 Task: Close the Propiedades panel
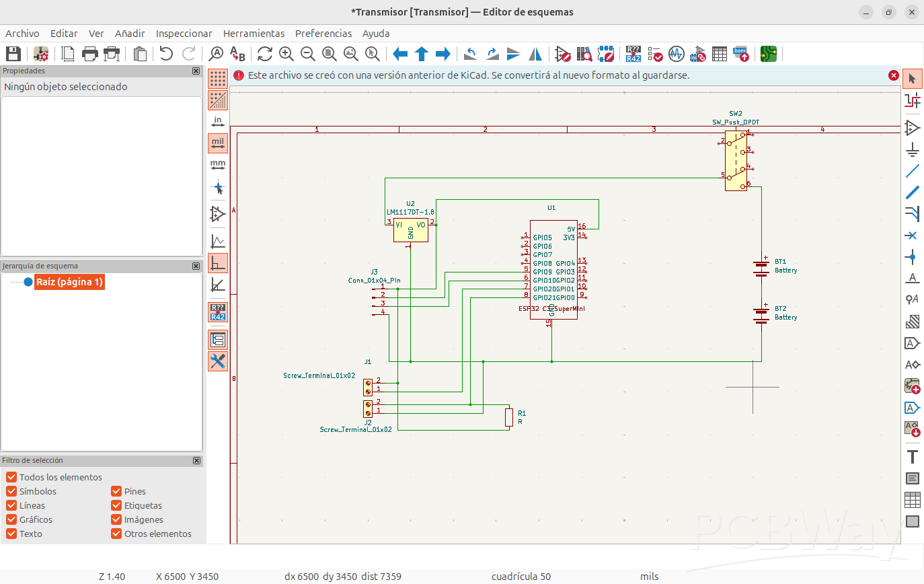[196, 71]
